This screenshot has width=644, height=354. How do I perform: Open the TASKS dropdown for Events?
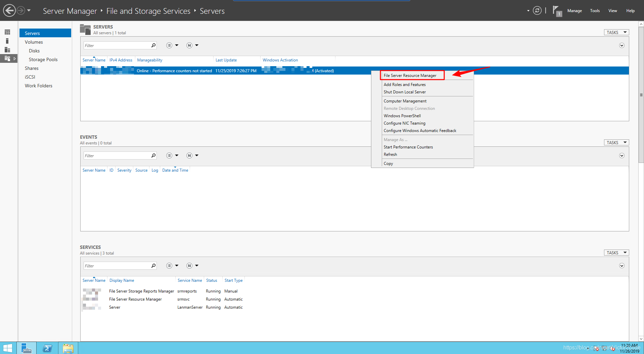(x=616, y=142)
